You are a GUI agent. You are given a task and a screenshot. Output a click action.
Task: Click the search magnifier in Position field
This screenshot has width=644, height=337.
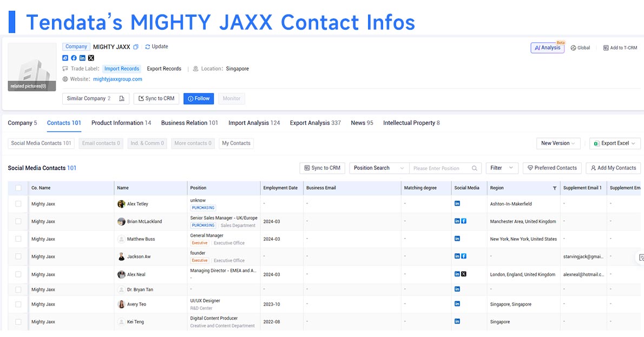pyautogui.click(x=475, y=168)
